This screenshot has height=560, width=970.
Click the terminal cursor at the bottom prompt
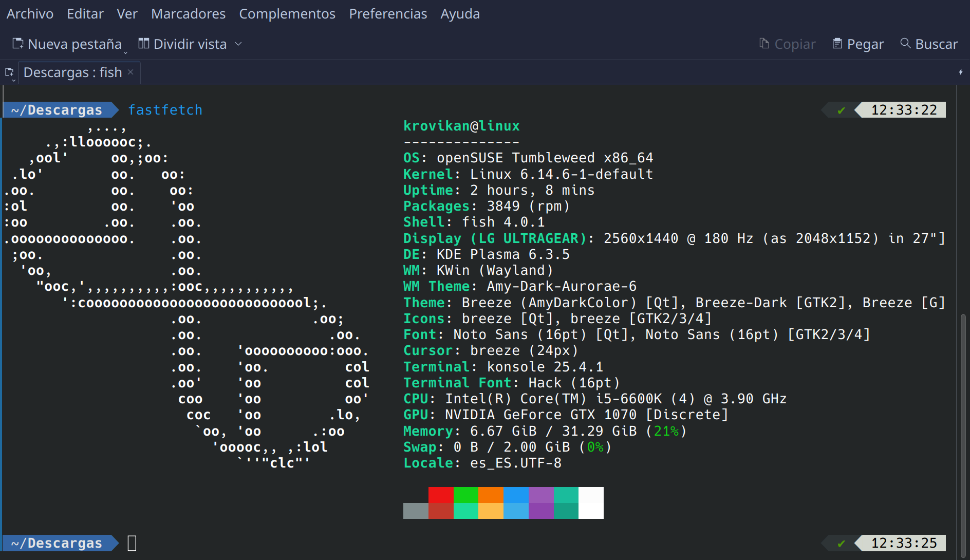point(132,543)
